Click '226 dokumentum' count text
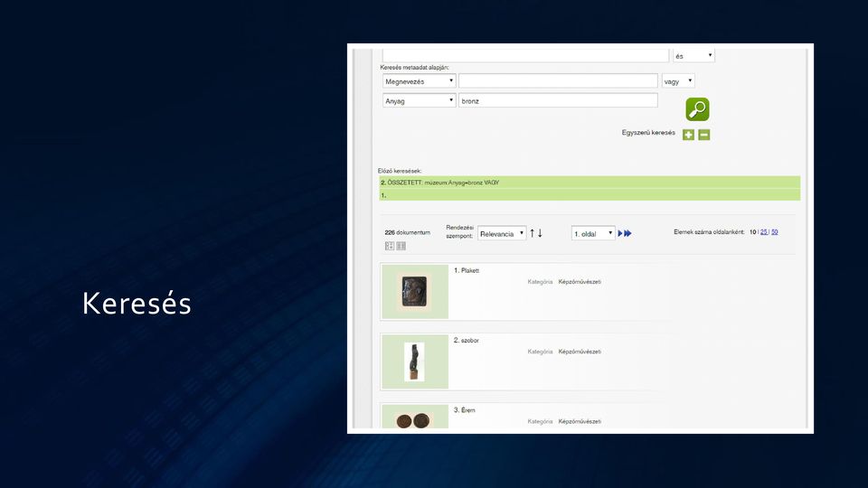 point(408,232)
